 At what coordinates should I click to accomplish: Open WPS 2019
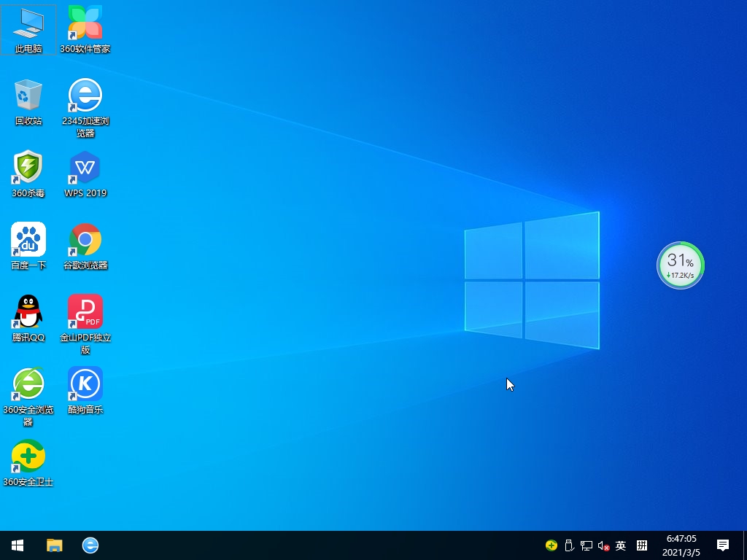[85, 168]
